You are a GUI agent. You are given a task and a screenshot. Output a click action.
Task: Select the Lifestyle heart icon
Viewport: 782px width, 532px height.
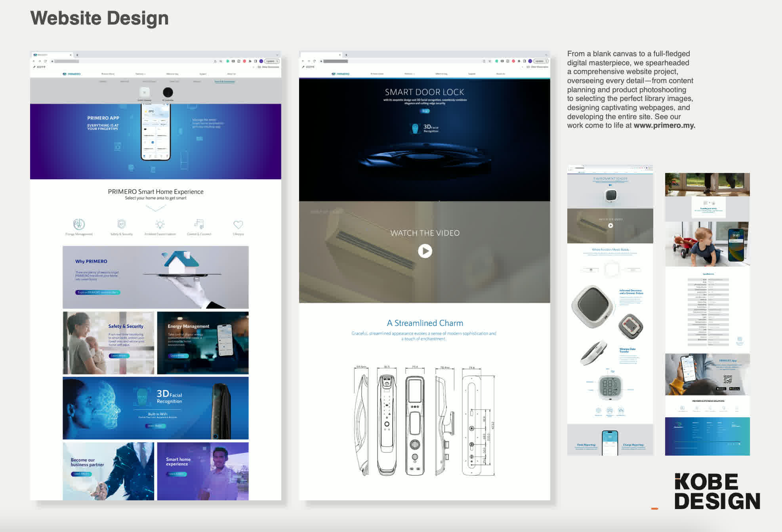(238, 224)
